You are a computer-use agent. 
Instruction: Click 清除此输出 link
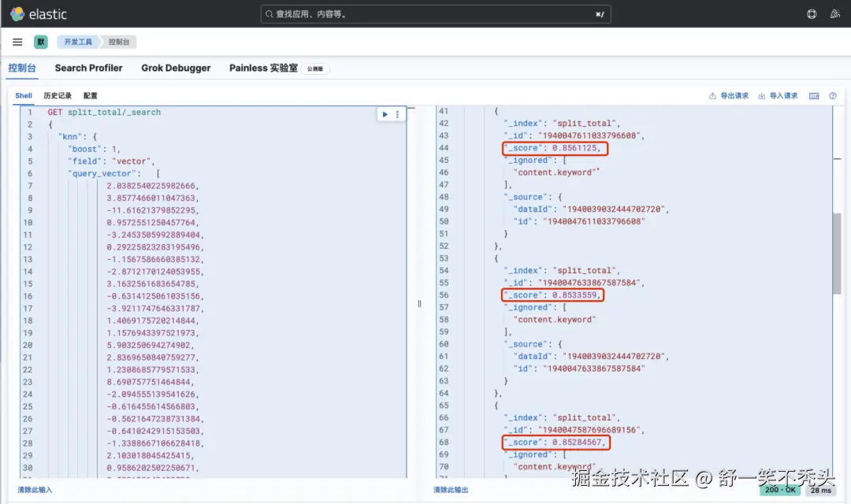point(451,490)
